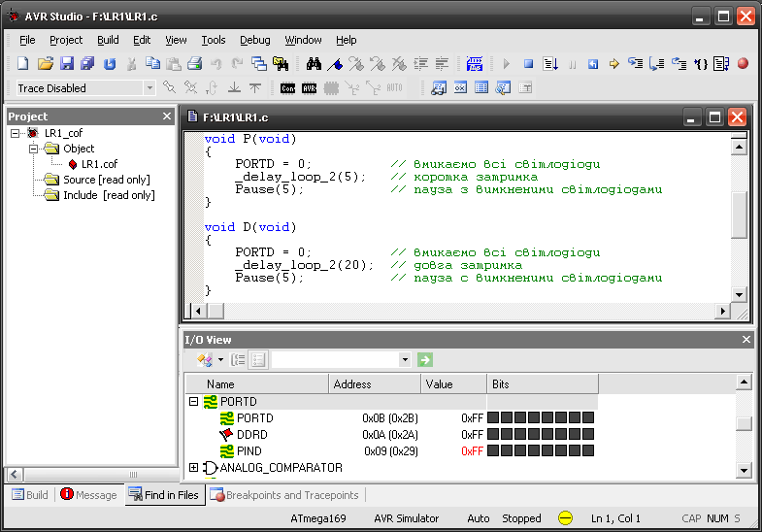
Task: Create a new file with the toolbar icon
Action: click(23, 64)
